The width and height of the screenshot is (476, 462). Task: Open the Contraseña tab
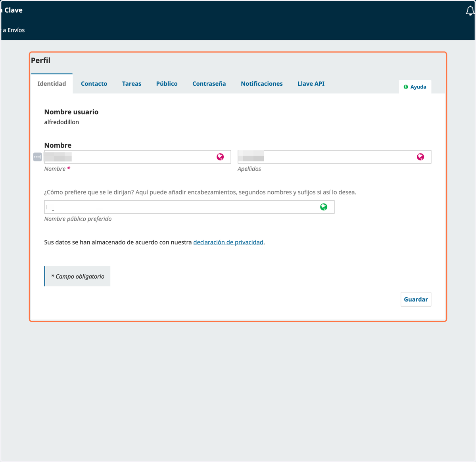click(x=209, y=84)
